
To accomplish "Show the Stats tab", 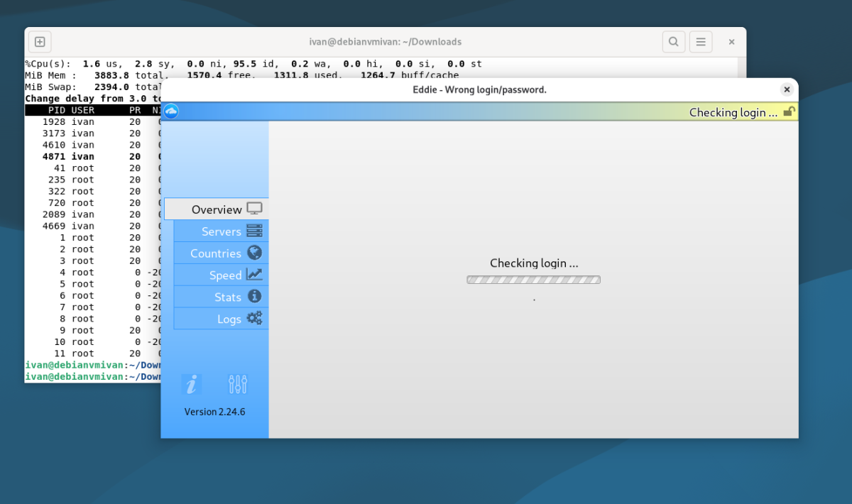I will tap(221, 297).
